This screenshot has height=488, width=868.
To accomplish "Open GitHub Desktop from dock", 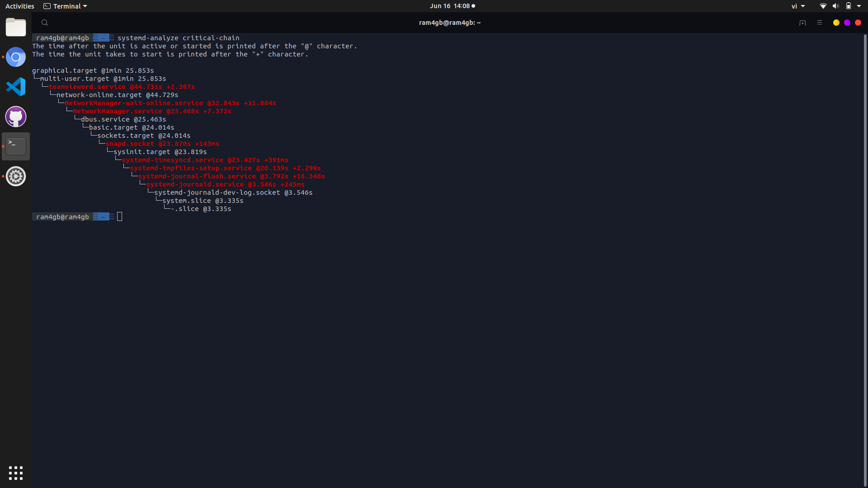I will tap(16, 117).
